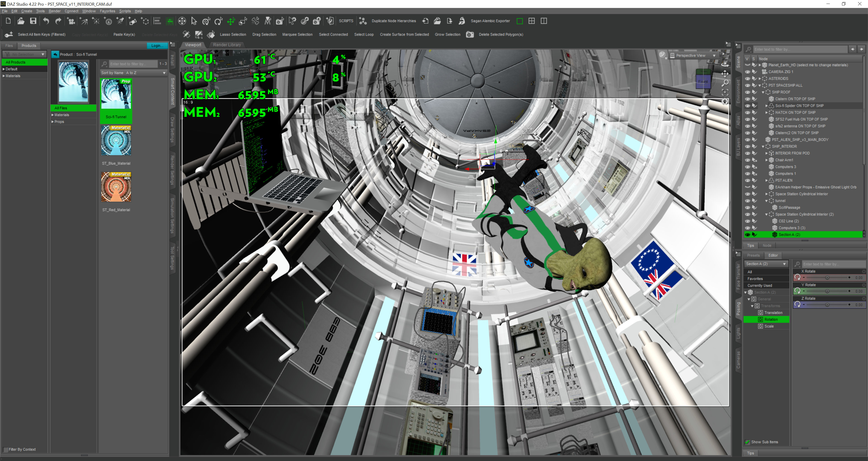Collapse the SHIP_INTERIOR tree node
The width and height of the screenshot is (868, 461).
(763, 146)
